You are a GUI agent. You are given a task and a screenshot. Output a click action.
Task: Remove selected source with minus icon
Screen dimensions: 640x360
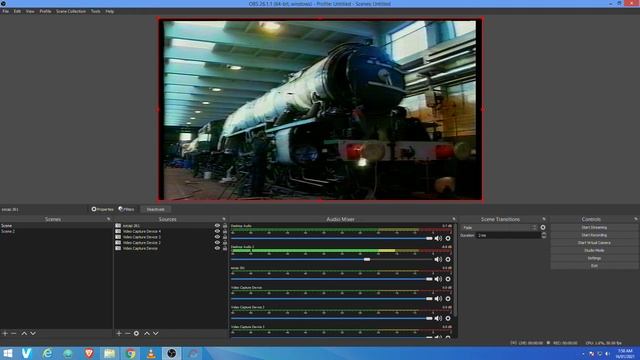point(127,333)
